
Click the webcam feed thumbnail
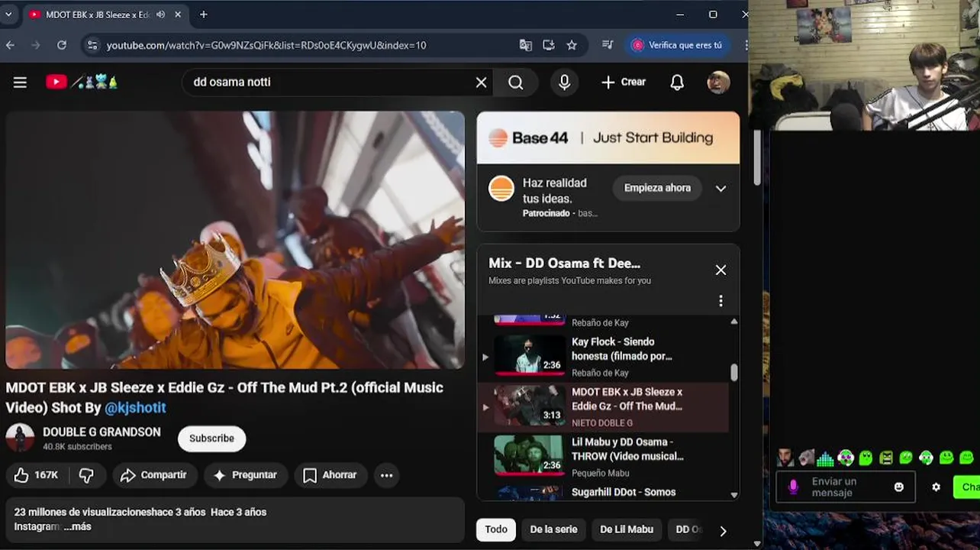coord(865,66)
